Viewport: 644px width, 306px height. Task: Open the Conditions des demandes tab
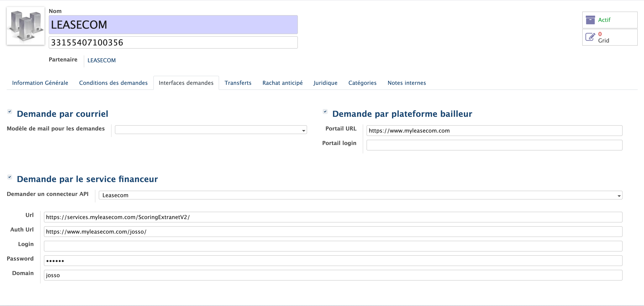(x=113, y=83)
